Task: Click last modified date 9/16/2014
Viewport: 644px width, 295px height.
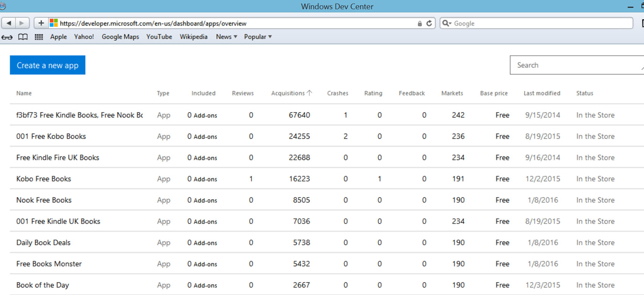Action: tap(542, 158)
